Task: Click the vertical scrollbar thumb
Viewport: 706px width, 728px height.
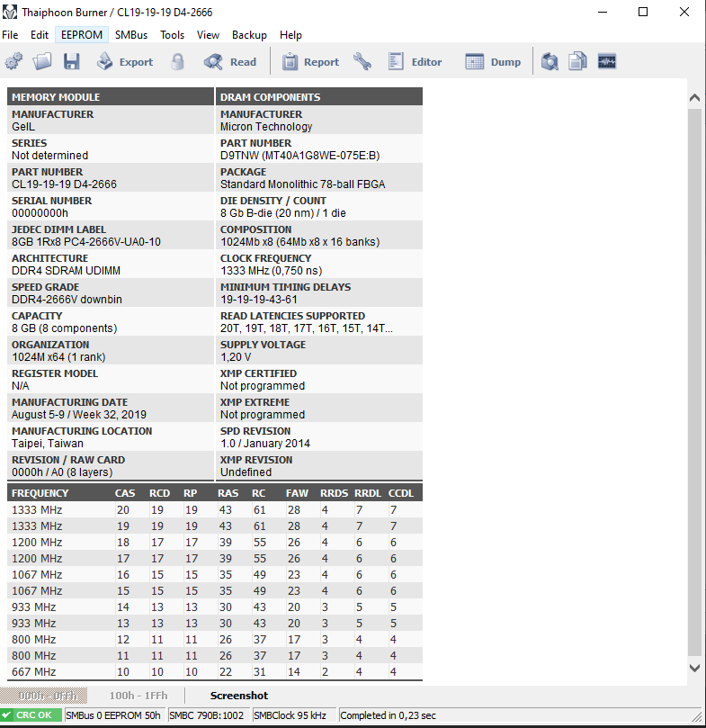Action: point(694,383)
